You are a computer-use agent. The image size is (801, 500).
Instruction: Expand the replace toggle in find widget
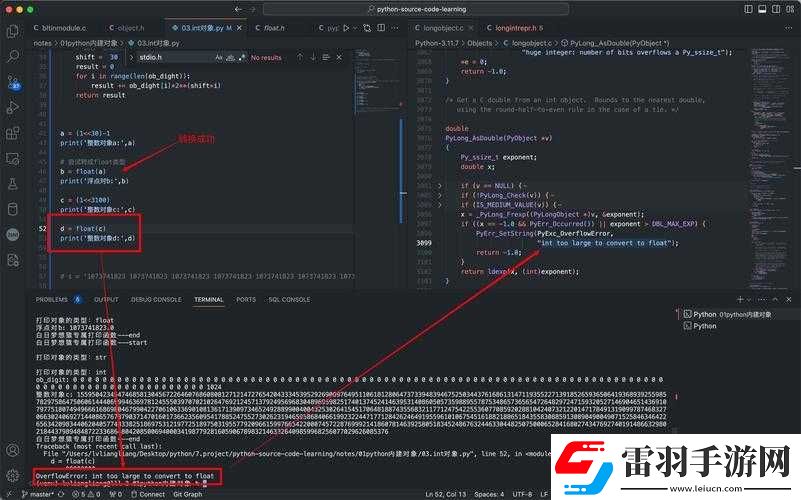[131, 57]
